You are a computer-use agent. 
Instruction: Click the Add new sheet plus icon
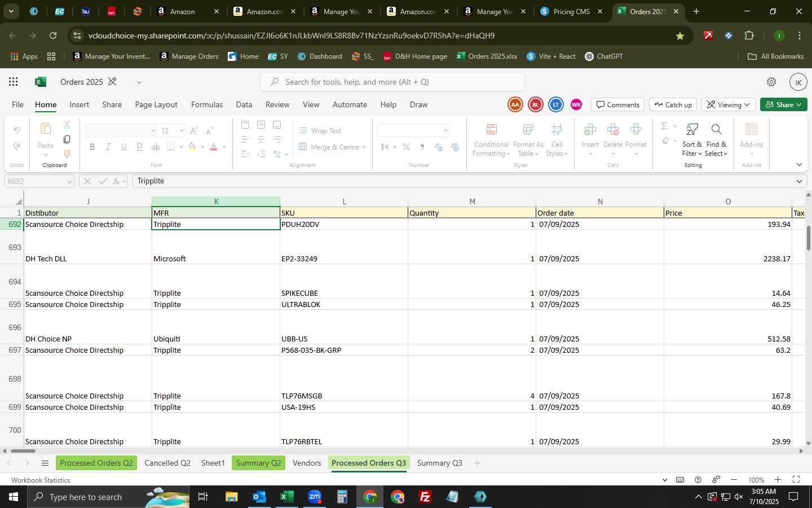[x=477, y=463]
